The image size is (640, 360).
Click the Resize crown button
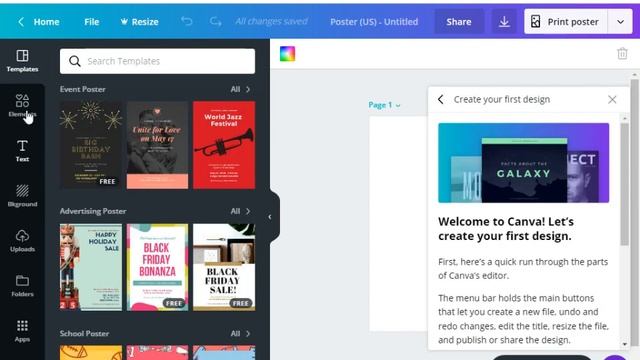[x=139, y=22]
